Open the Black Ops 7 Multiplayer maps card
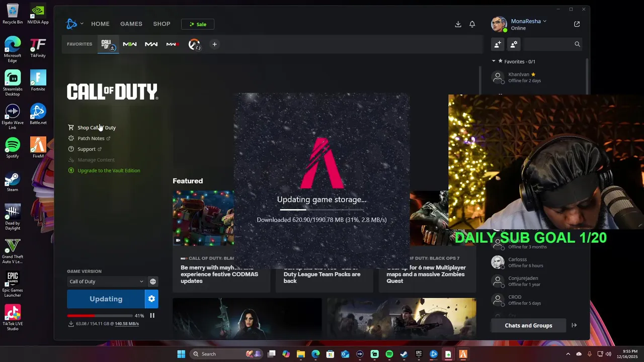 click(x=427, y=241)
